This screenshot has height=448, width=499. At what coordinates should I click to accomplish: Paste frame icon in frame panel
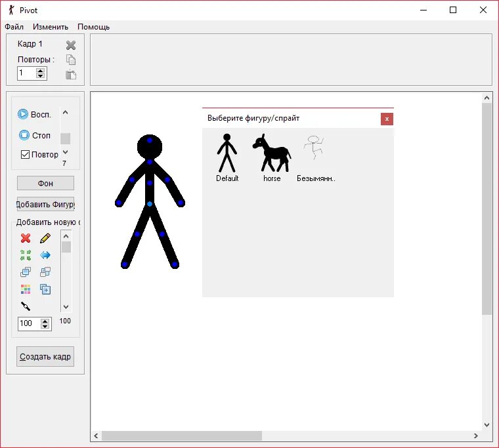pos(71,75)
